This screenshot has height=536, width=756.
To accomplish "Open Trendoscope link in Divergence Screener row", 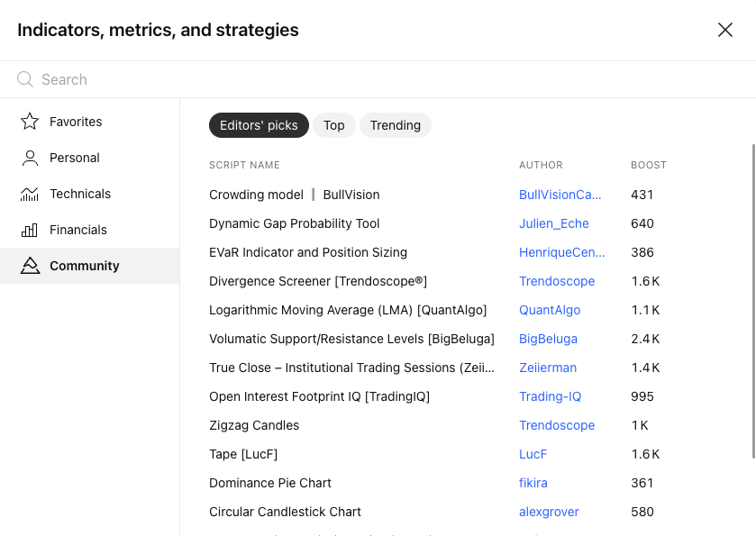I will tap(557, 281).
